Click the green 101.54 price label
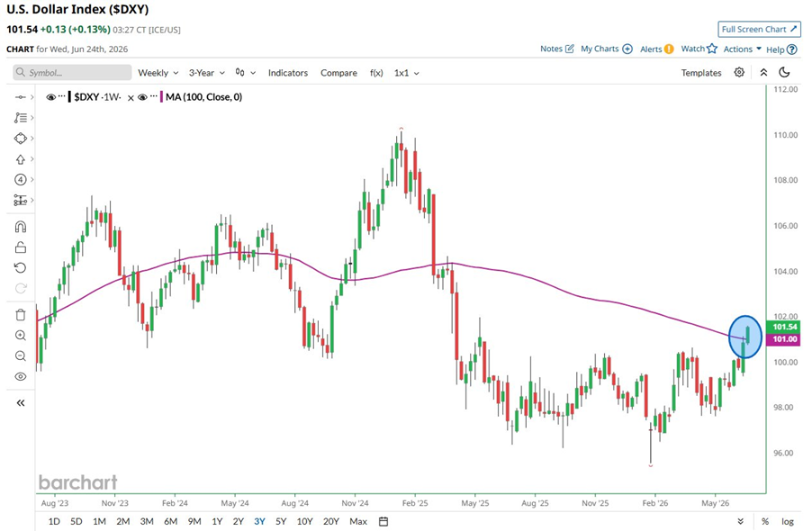Viewport: 812px width, 531px height. pyautogui.click(x=785, y=327)
